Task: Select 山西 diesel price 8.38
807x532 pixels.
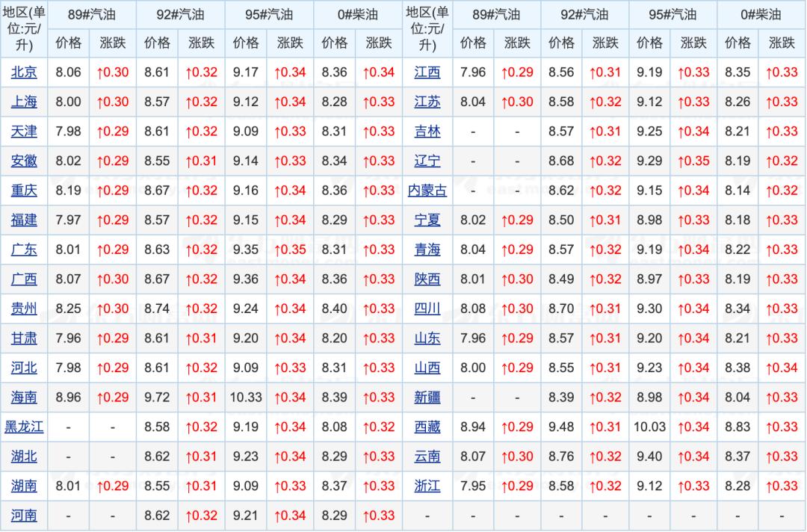Action: (x=738, y=368)
